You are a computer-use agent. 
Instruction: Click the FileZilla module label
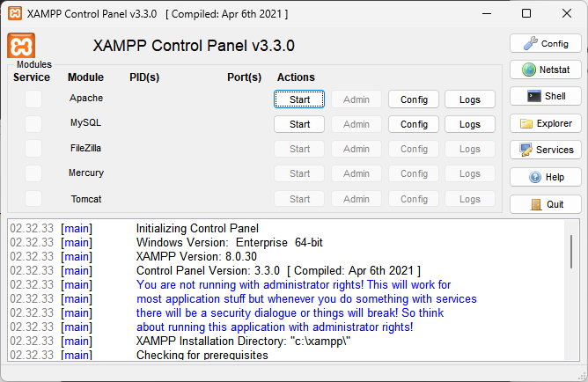tap(86, 148)
